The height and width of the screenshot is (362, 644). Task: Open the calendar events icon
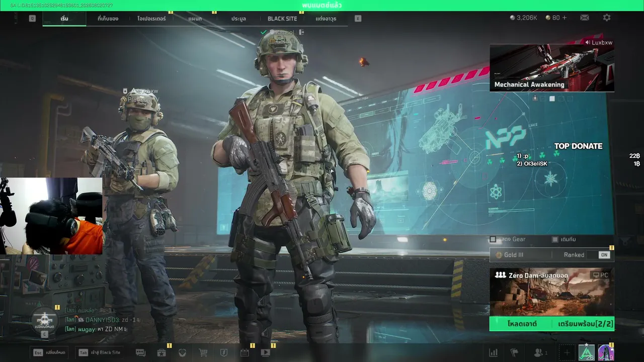point(245,353)
